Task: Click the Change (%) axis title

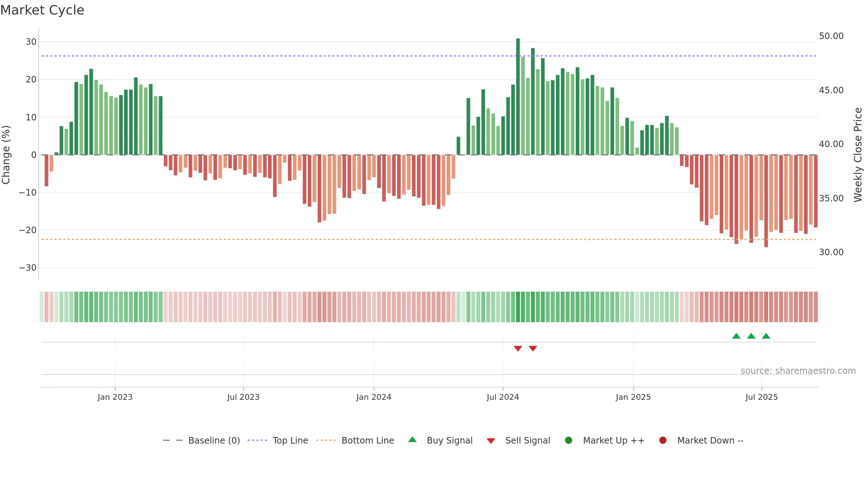Action: click(6, 155)
